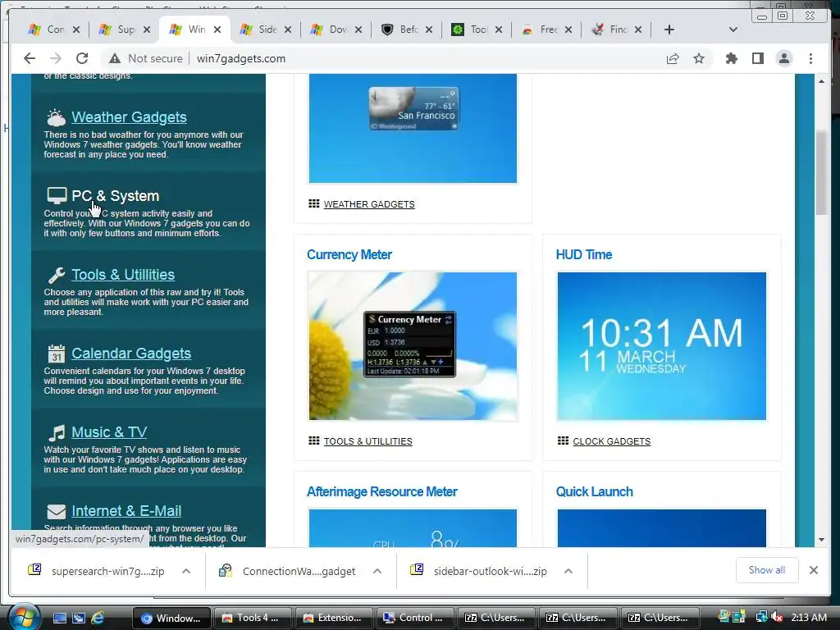Open the Internet & E-Mail category
The height and width of the screenshot is (630, 840).
(126, 510)
